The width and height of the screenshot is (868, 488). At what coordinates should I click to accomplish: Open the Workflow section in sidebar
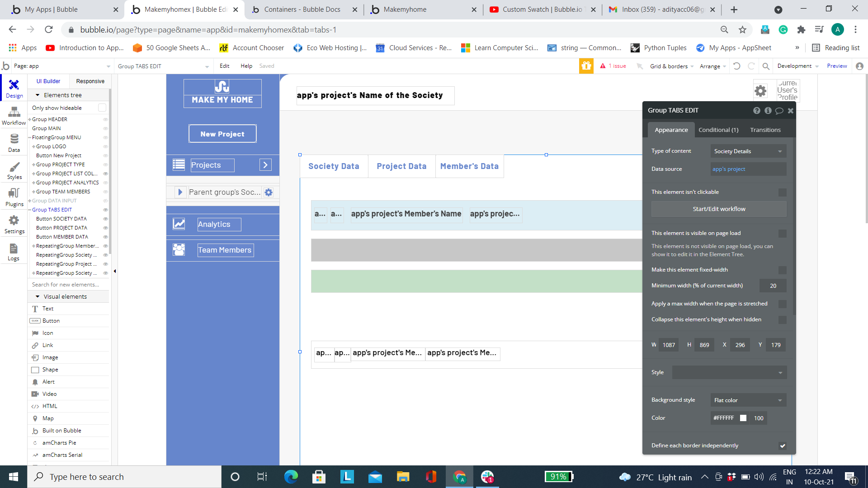(14, 116)
